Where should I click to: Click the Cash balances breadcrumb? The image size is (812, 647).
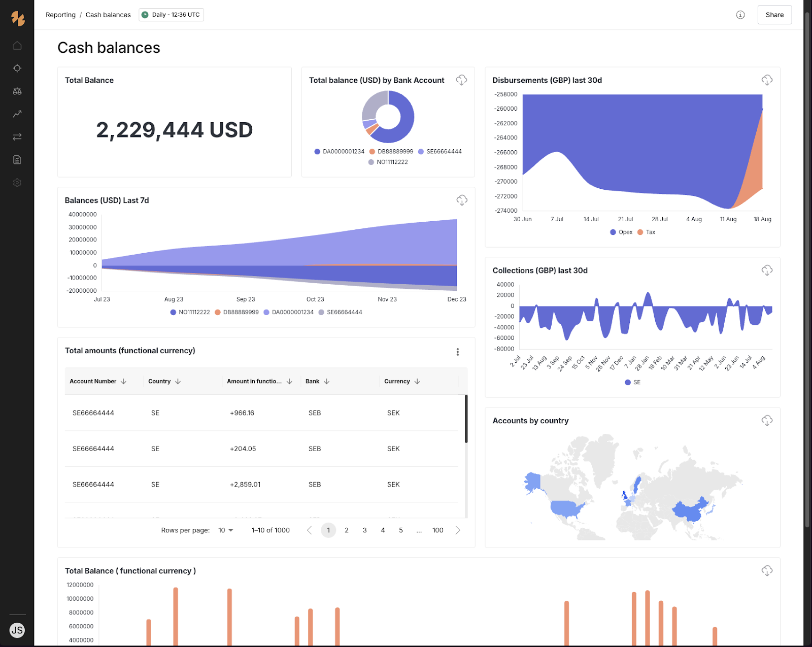tap(108, 15)
